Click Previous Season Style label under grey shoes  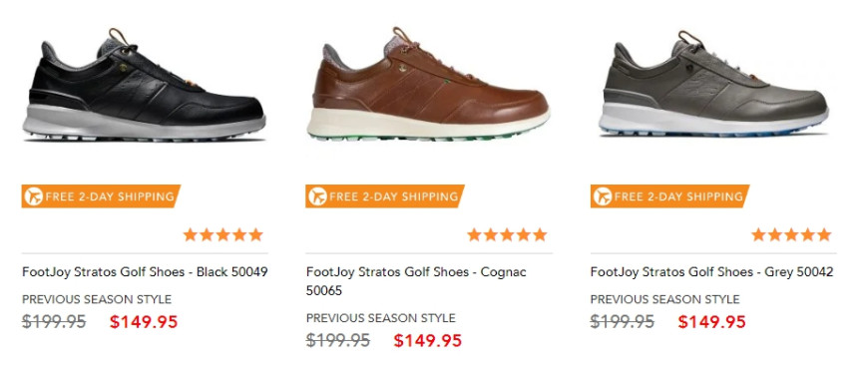(664, 299)
